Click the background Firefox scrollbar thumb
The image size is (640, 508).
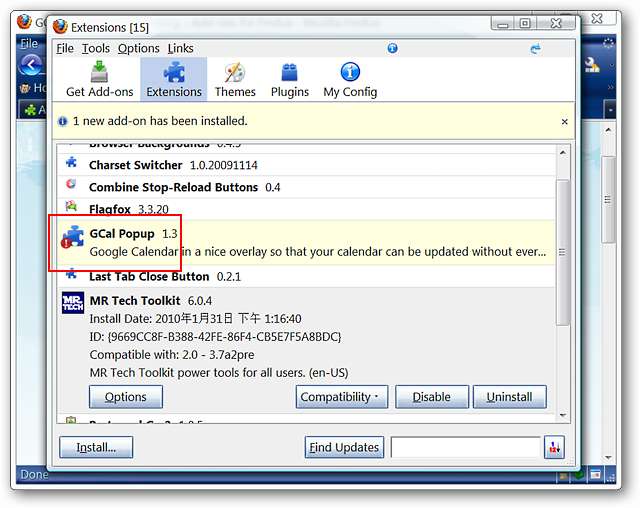(608, 200)
